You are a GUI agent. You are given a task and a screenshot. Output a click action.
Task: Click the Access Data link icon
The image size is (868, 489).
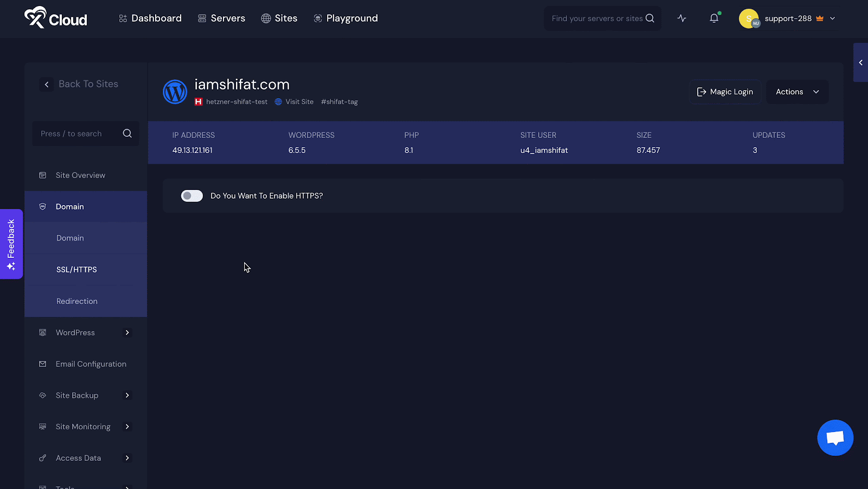(42, 458)
